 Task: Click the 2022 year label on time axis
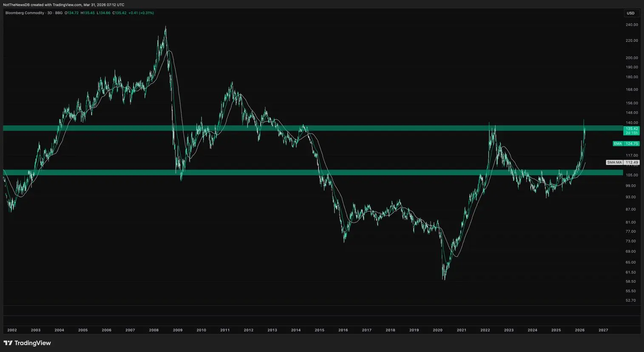pyautogui.click(x=485, y=330)
